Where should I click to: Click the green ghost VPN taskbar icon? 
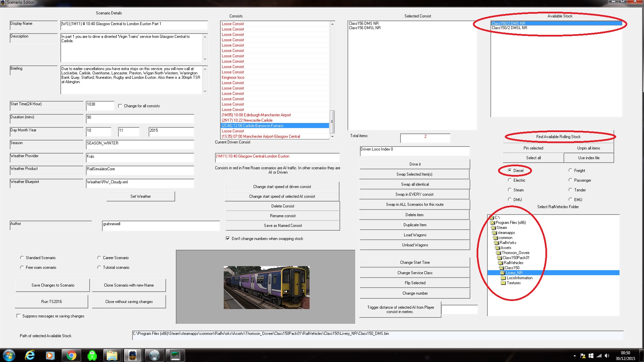[92, 355]
